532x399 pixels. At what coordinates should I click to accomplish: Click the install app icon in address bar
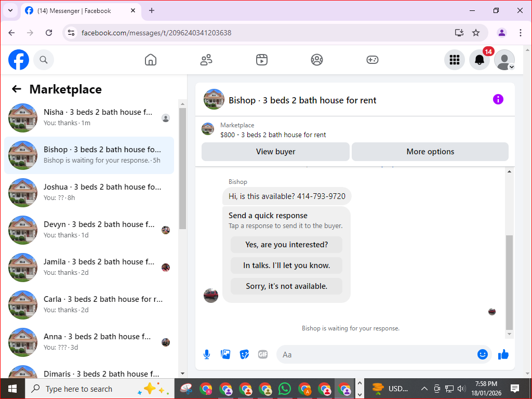(x=459, y=33)
